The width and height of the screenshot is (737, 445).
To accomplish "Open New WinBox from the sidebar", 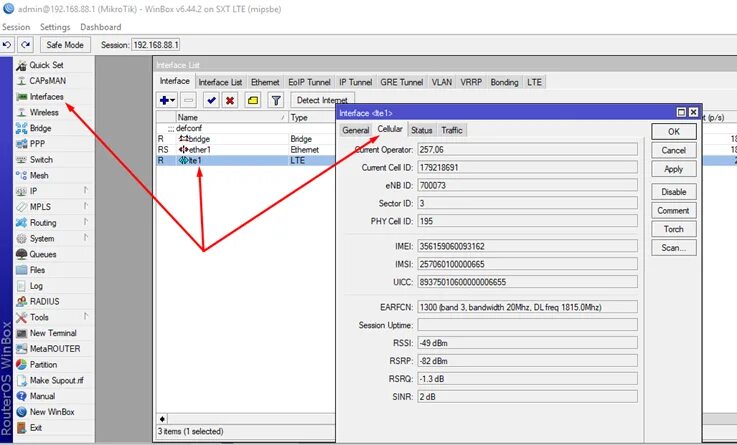I will click(x=53, y=412).
